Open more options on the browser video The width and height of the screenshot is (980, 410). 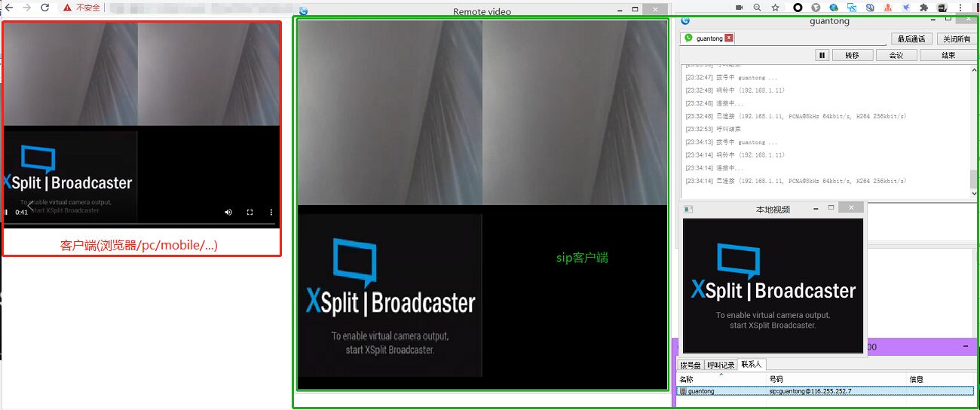coord(271,213)
